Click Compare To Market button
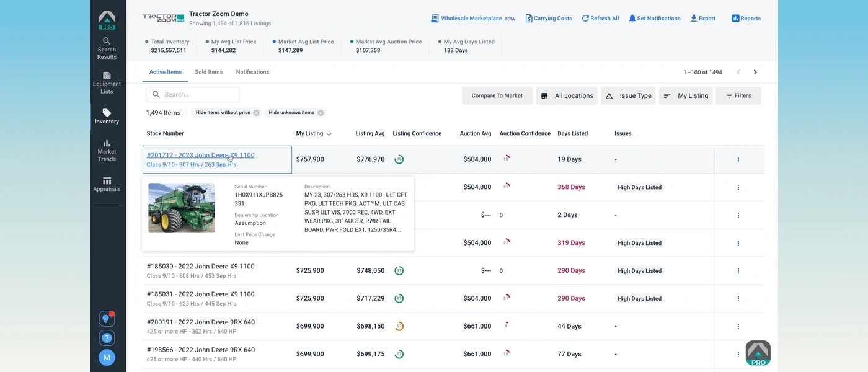 tap(497, 95)
